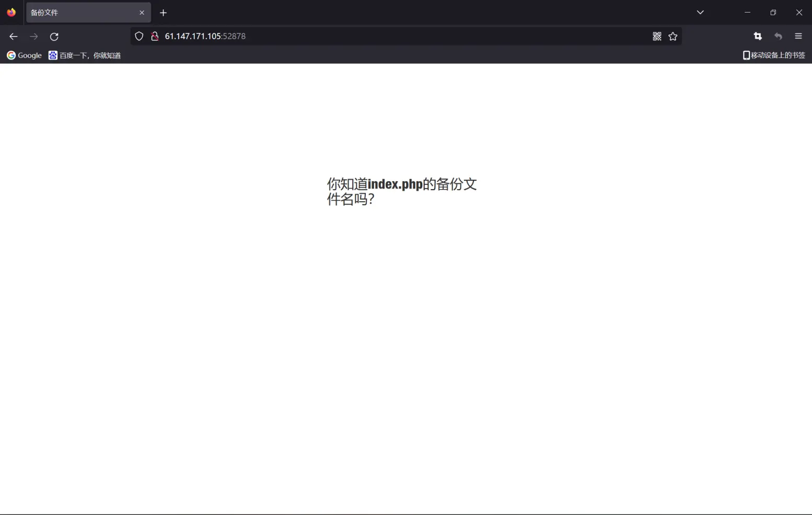The image size is (812, 515).
Task: Click the Firefox logo icon in tab bar
Action: [x=11, y=13]
